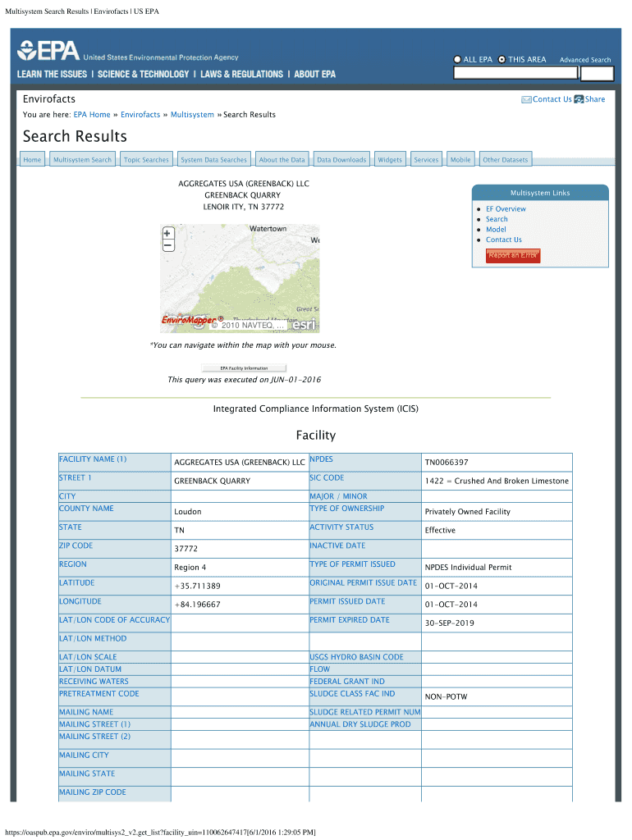Viewport: 632px width, 840px height.
Task: Click ACTIVITY STATUS label
Action: click(341, 527)
